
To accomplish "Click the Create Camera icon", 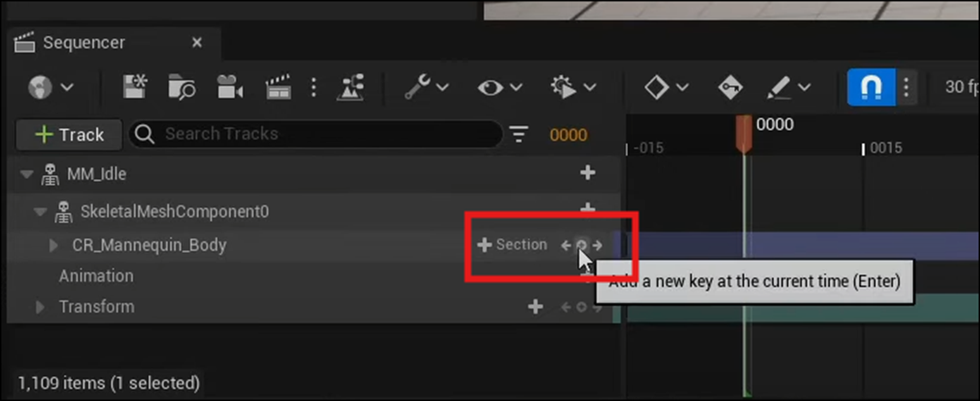I will [x=229, y=87].
